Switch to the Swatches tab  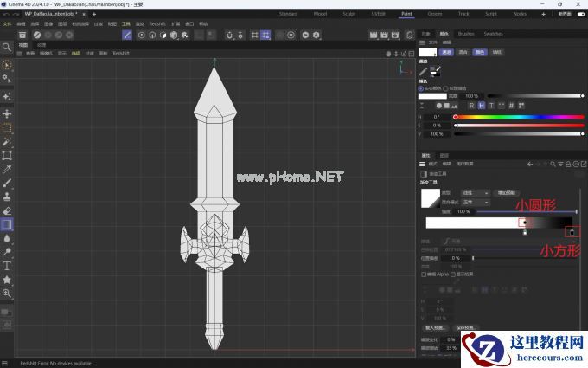click(x=493, y=34)
